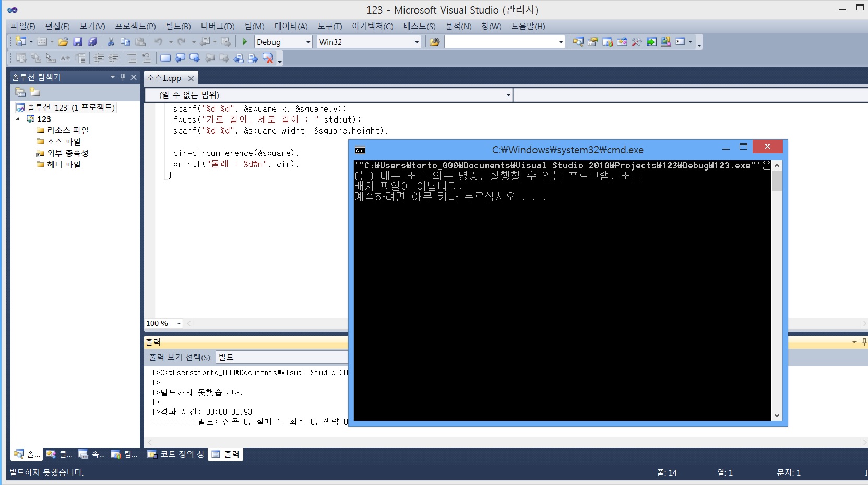868x485 pixels.
Task: Click the Start Page green arrow icon
Action: coord(651,42)
